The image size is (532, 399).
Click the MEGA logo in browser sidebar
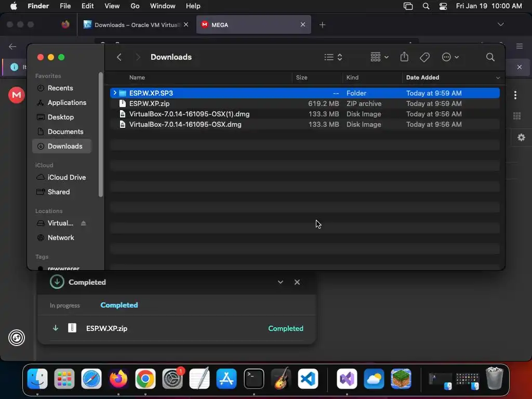17,95
